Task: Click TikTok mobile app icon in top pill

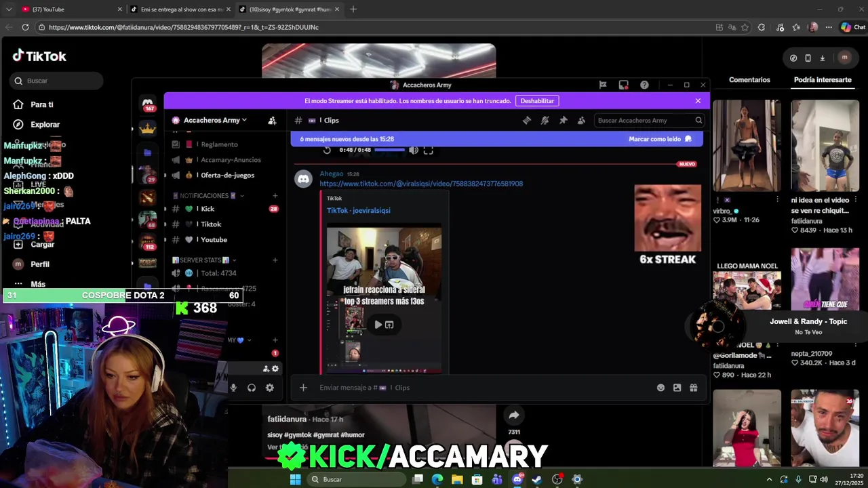Action: [808, 58]
